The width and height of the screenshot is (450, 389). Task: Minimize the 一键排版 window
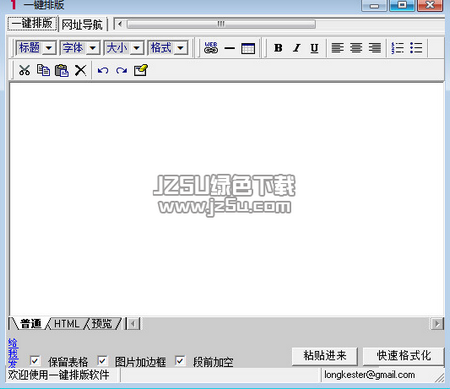pyautogui.click(x=374, y=5)
